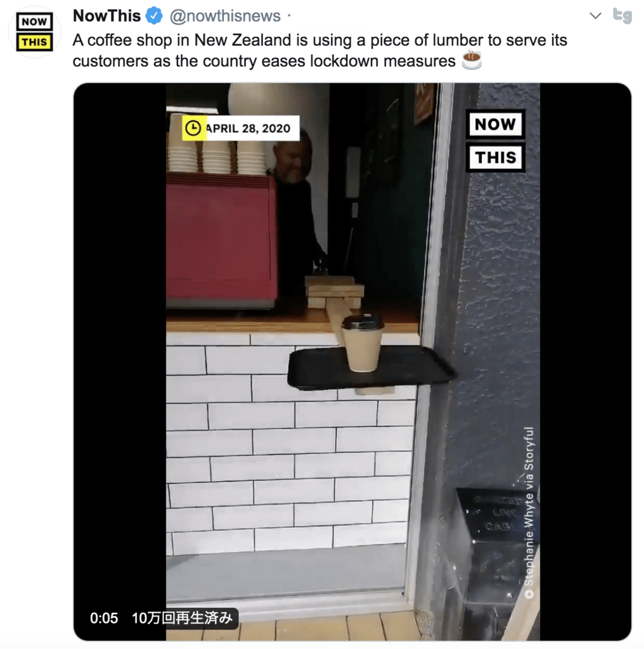The height and width of the screenshot is (649, 644).
Task: Click the THIS watermark box in the video
Action: pyautogui.click(x=496, y=157)
